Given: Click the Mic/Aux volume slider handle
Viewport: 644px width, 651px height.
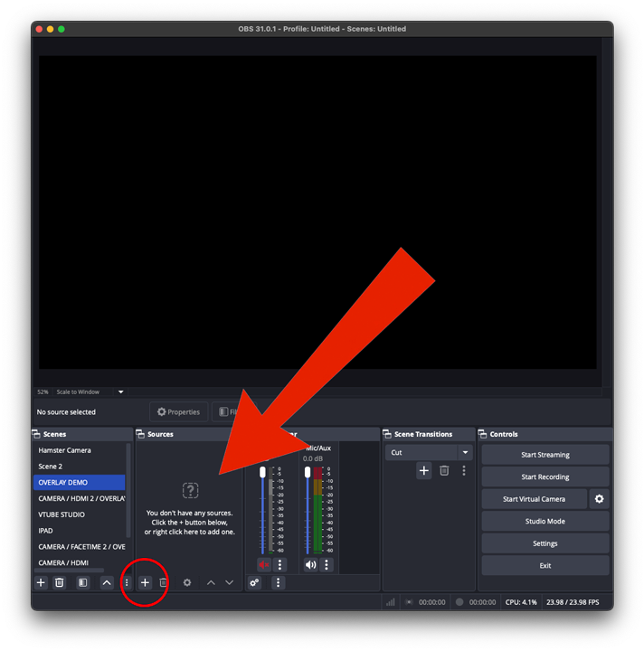Looking at the screenshot, I should click(x=308, y=472).
